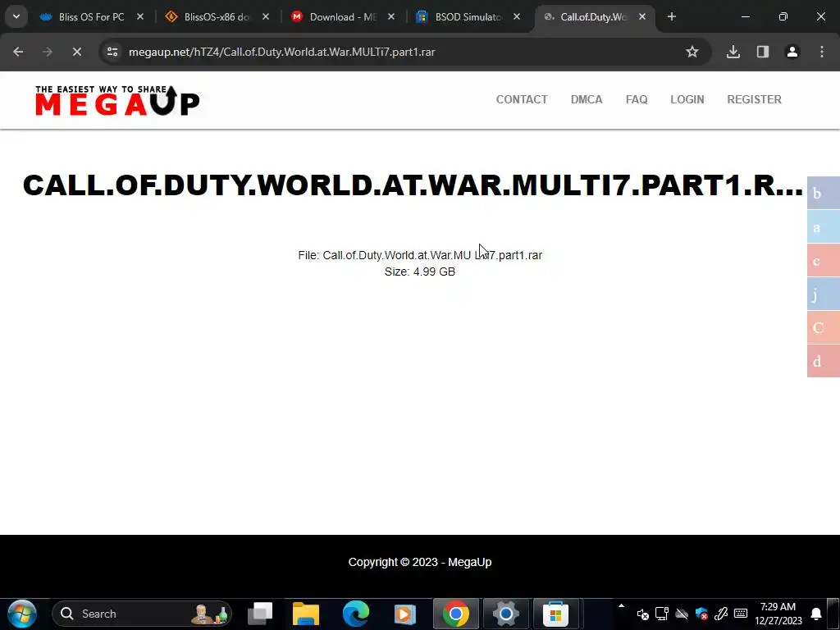Click the File: Call.of.Duty.World.at.War filename text

pos(420,256)
